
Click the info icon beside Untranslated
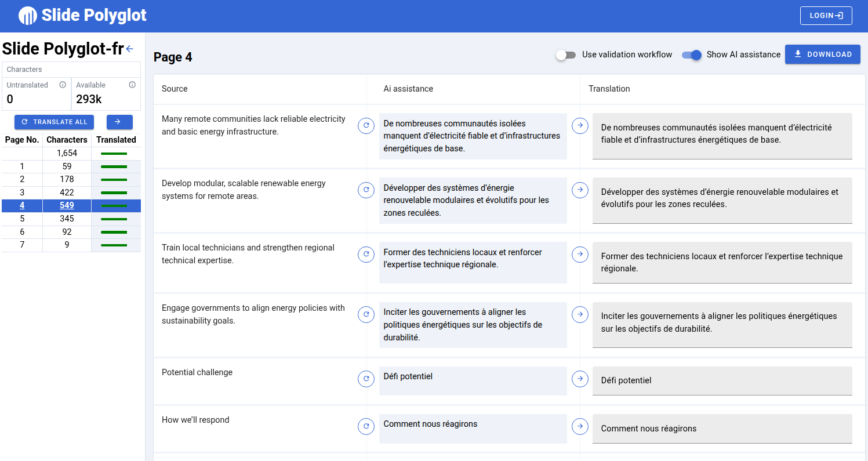[x=63, y=85]
